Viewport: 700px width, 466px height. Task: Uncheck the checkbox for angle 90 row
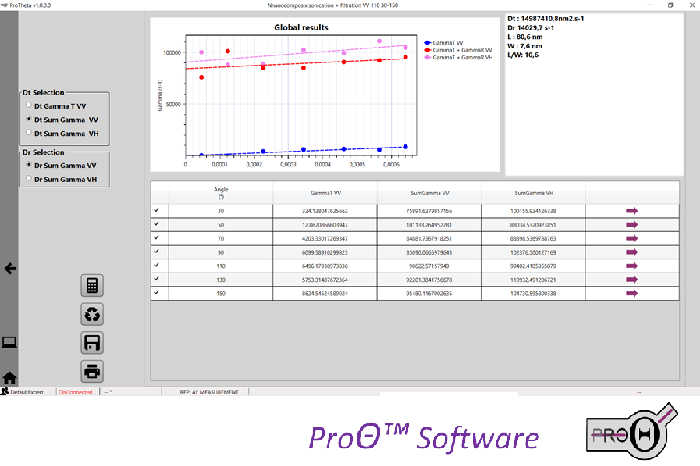pos(155,252)
